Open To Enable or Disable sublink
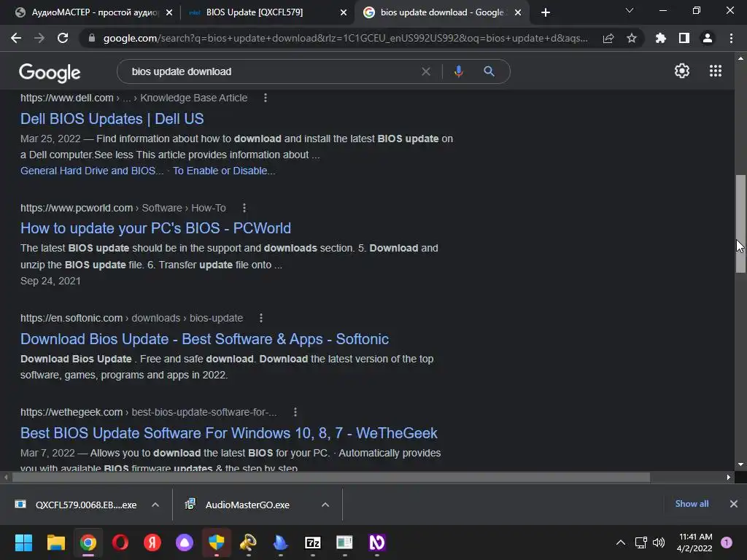This screenshot has width=747, height=560. tap(224, 171)
